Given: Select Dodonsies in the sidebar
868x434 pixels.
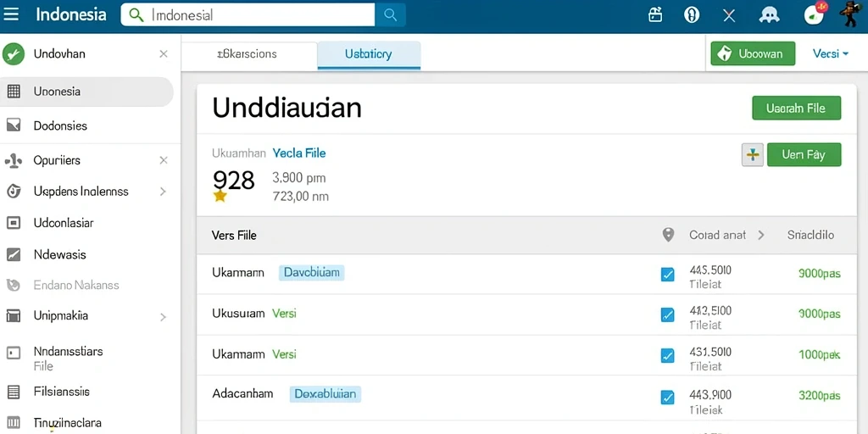Looking at the screenshot, I should (x=60, y=125).
